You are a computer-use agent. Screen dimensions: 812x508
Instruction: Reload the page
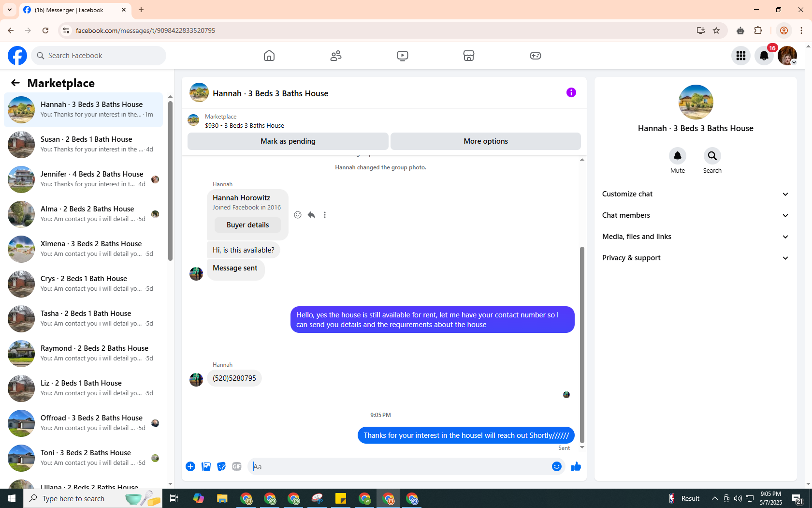45,30
